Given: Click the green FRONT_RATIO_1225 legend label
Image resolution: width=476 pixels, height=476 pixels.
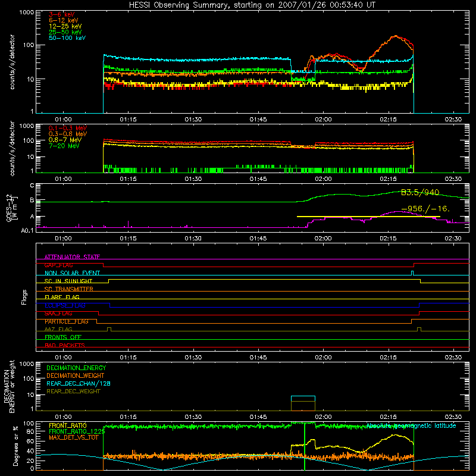Looking at the screenshot, I should (77, 431).
